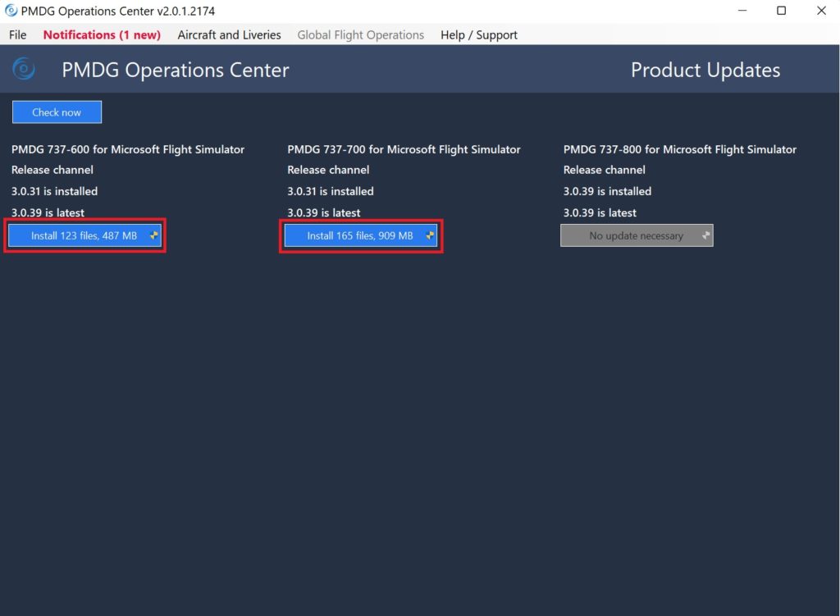The image size is (840, 616).
Task: Install 123 files, 487 MB update
Action: click(84, 235)
